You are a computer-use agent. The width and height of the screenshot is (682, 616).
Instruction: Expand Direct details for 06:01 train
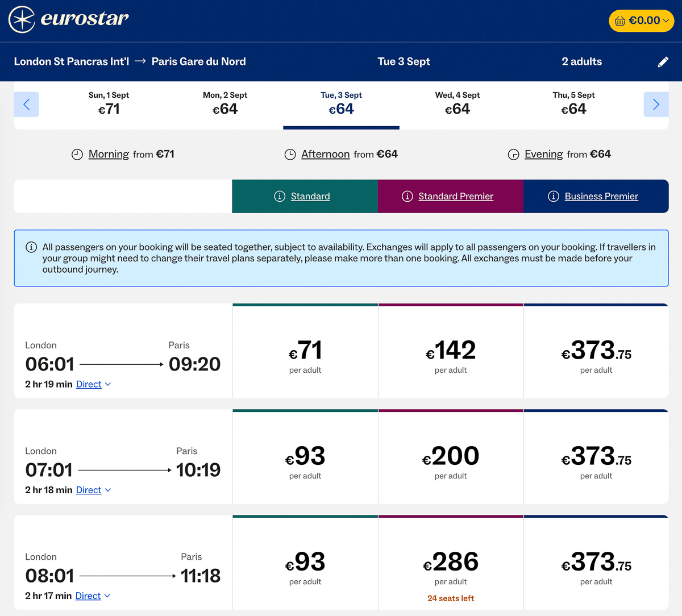[x=93, y=384]
